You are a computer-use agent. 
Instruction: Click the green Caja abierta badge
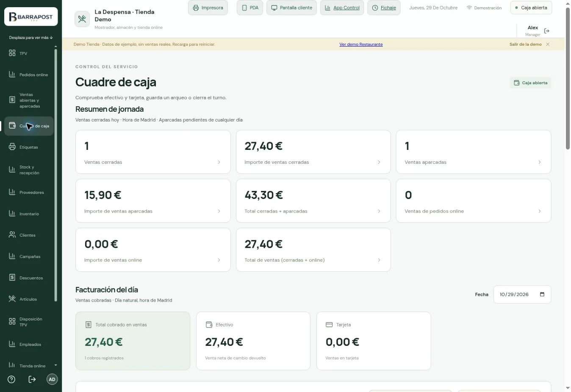[531, 83]
